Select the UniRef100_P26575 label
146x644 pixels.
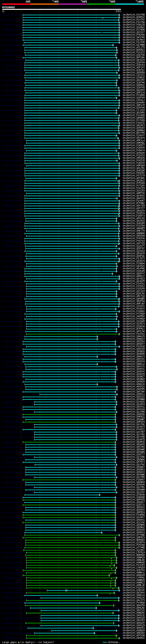click(134, 148)
